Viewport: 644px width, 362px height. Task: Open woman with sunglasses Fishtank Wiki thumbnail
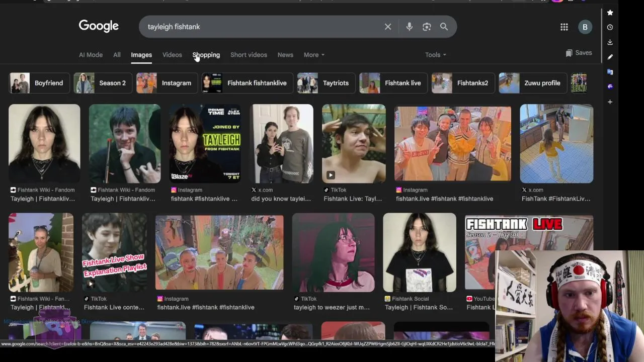(x=41, y=252)
